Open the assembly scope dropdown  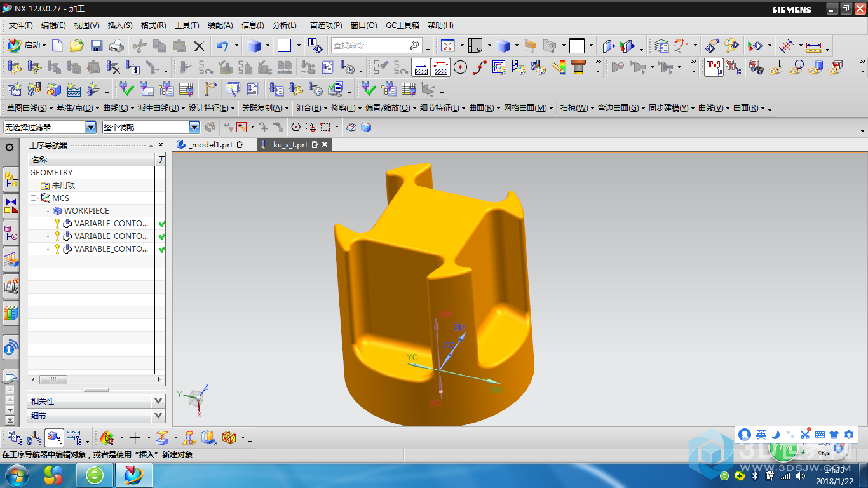click(194, 127)
